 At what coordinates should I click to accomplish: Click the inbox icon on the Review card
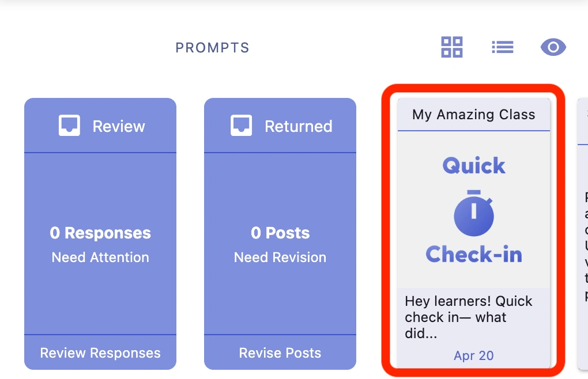point(69,125)
